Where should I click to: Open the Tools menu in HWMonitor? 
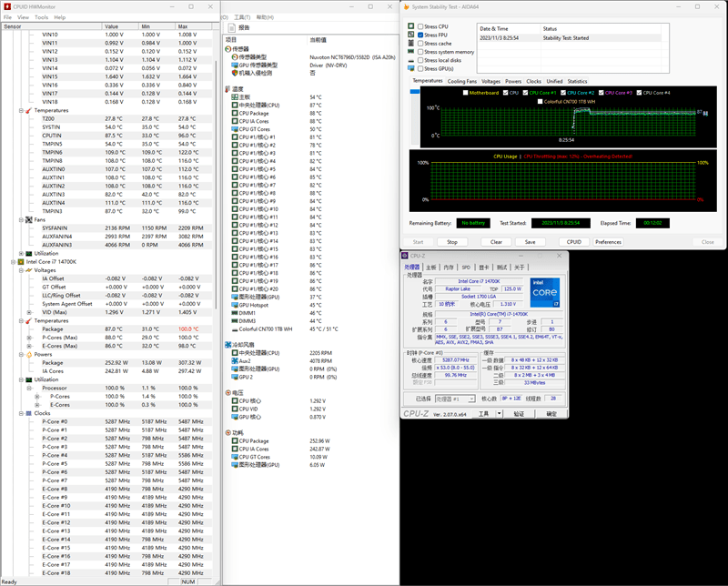(41, 17)
